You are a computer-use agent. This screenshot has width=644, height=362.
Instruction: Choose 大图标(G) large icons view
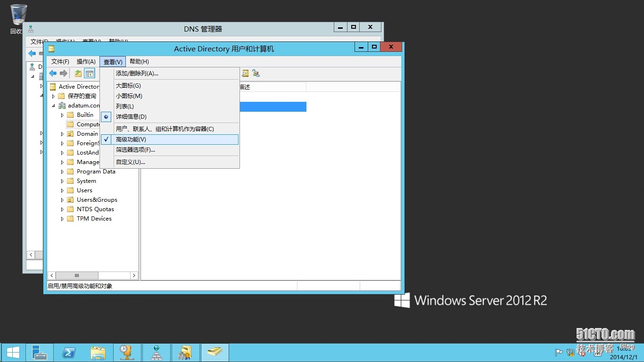170,86
